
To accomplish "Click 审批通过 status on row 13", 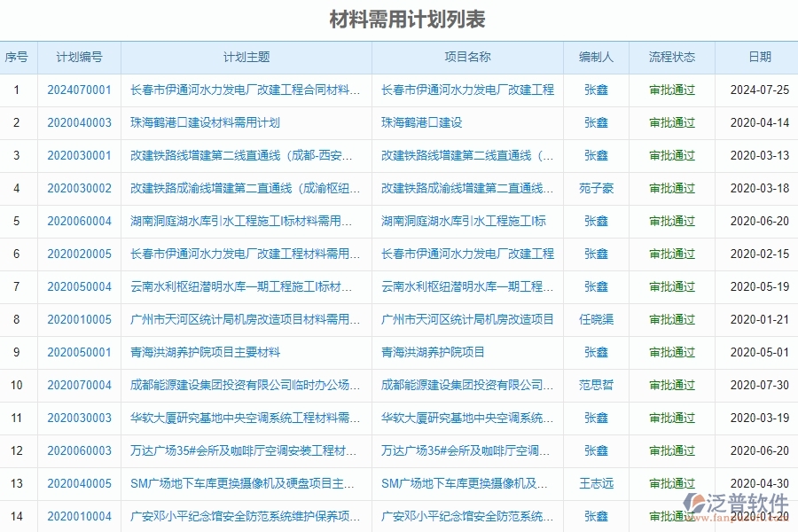I will tap(671, 483).
